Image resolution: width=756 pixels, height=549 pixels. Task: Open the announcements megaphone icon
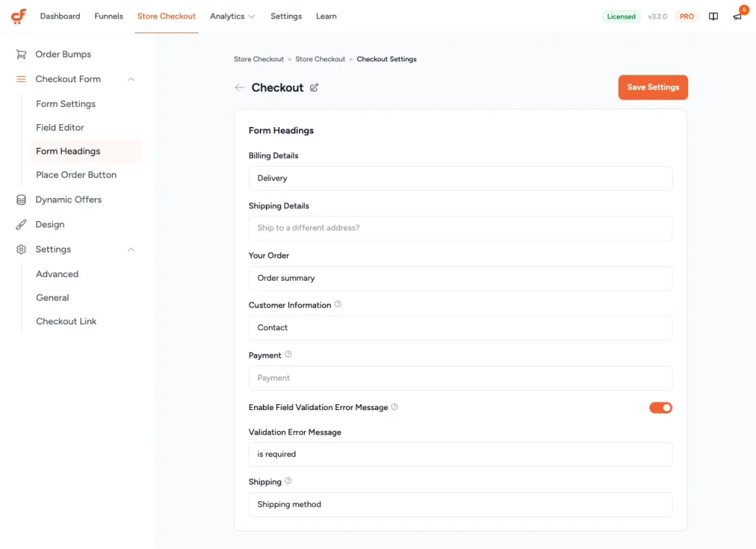coord(738,16)
